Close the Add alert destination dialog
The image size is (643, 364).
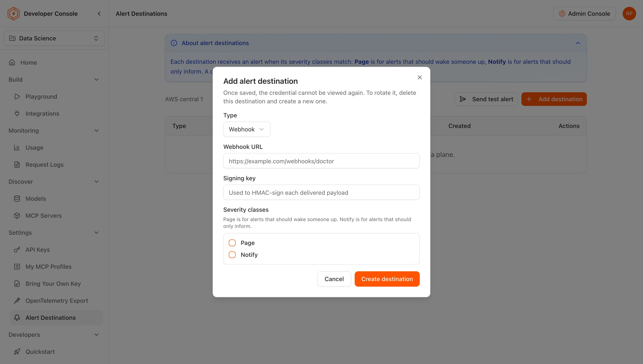tap(420, 78)
